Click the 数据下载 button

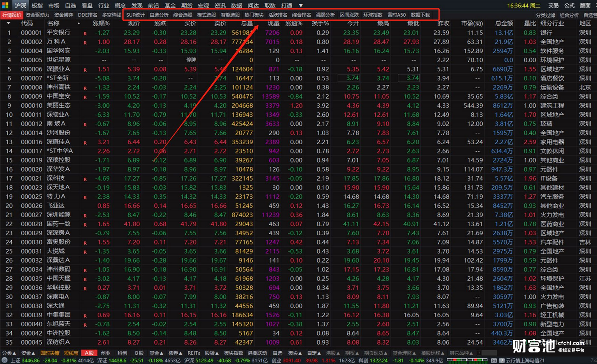click(x=420, y=15)
